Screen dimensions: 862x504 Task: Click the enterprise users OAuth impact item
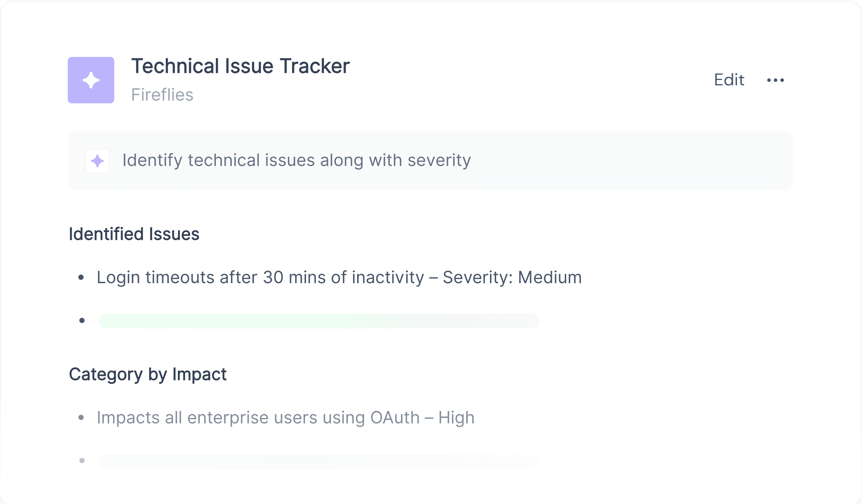coord(286,418)
